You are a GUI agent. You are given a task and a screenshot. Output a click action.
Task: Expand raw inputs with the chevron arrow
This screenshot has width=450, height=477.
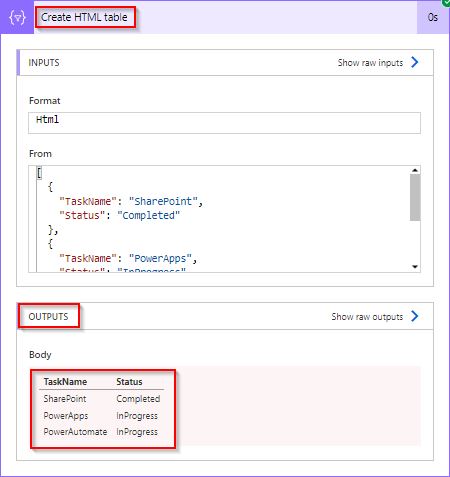(414, 62)
